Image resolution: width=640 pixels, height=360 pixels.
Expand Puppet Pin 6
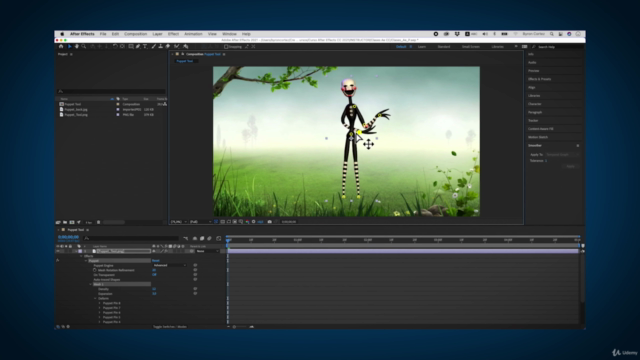coord(100,313)
